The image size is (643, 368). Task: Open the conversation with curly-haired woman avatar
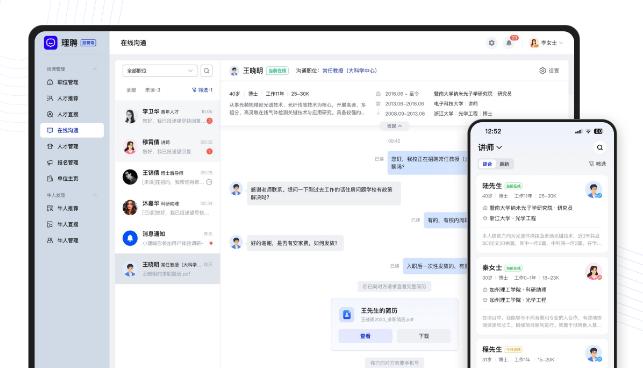point(167,208)
